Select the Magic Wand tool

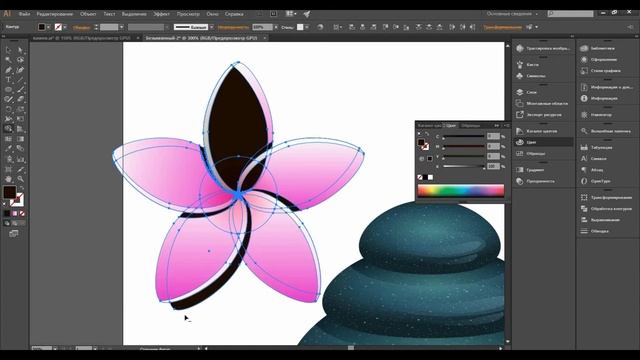click(9, 60)
